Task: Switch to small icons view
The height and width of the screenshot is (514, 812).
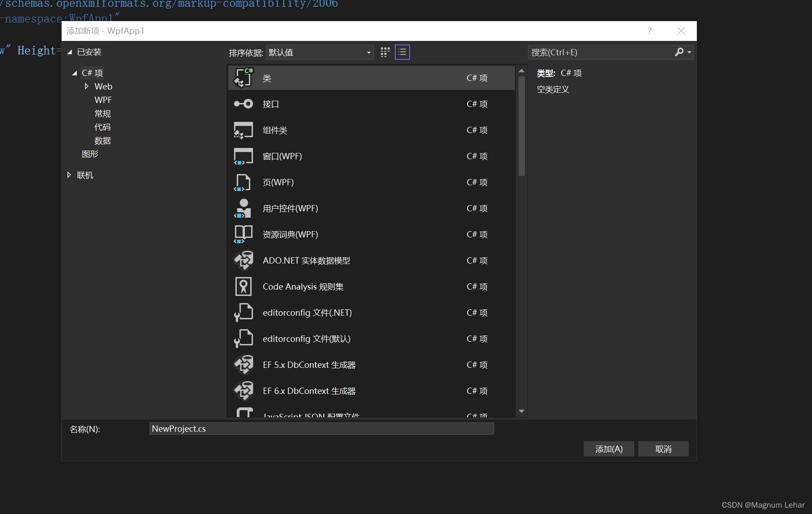Action: [x=384, y=52]
